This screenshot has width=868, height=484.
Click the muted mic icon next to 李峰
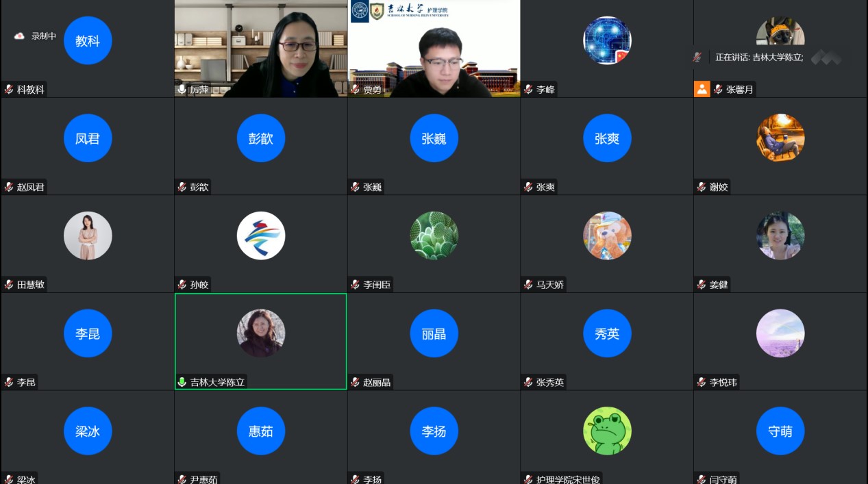pos(528,89)
